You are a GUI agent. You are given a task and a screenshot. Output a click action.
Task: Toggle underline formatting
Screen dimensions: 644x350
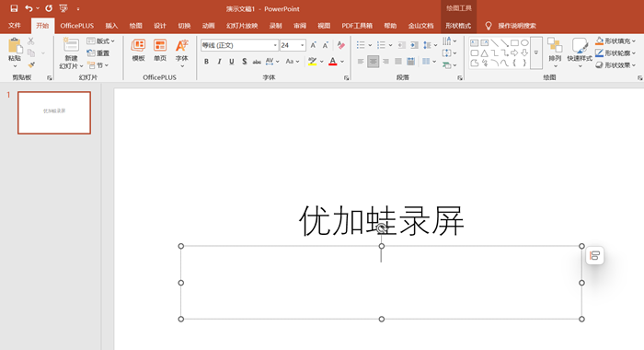[x=232, y=62]
